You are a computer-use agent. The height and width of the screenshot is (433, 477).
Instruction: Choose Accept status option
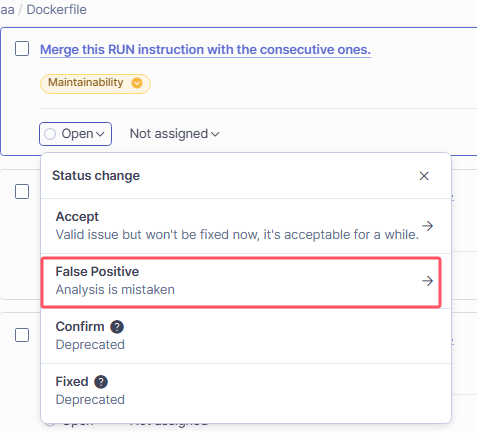[246, 226]
